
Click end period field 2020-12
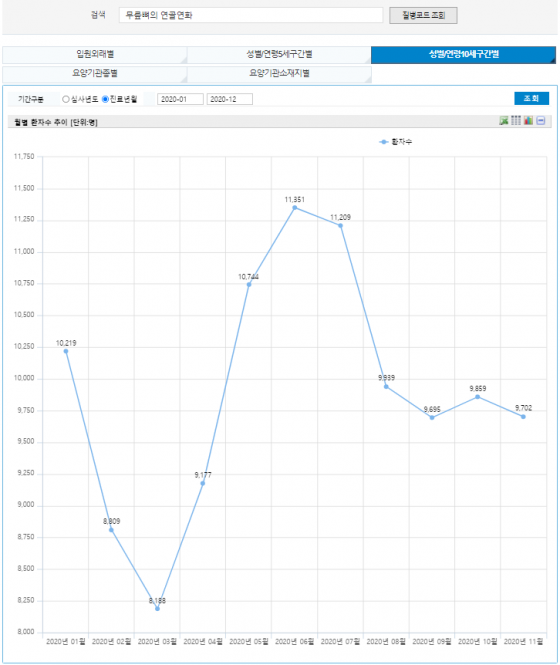click(x=230, y=99)
